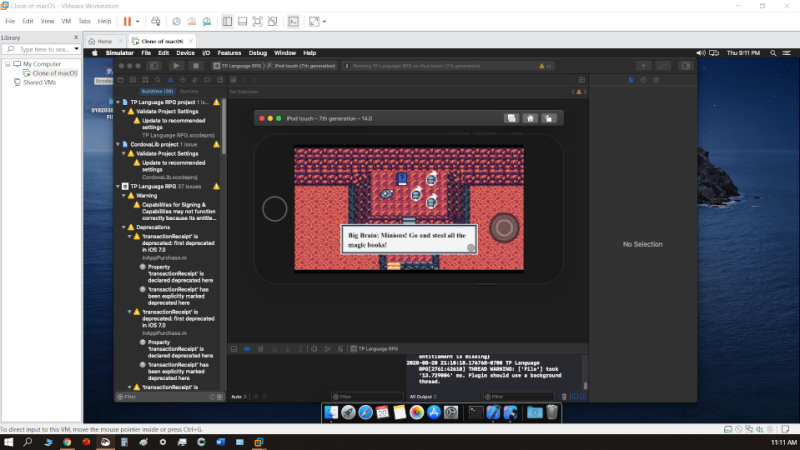Open App Store from macOS dock

coord(434,412)
